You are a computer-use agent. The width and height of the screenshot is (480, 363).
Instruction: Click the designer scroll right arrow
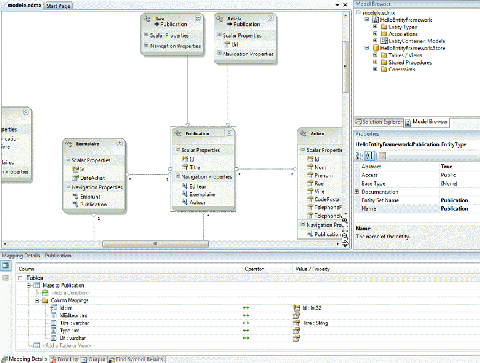338,244
